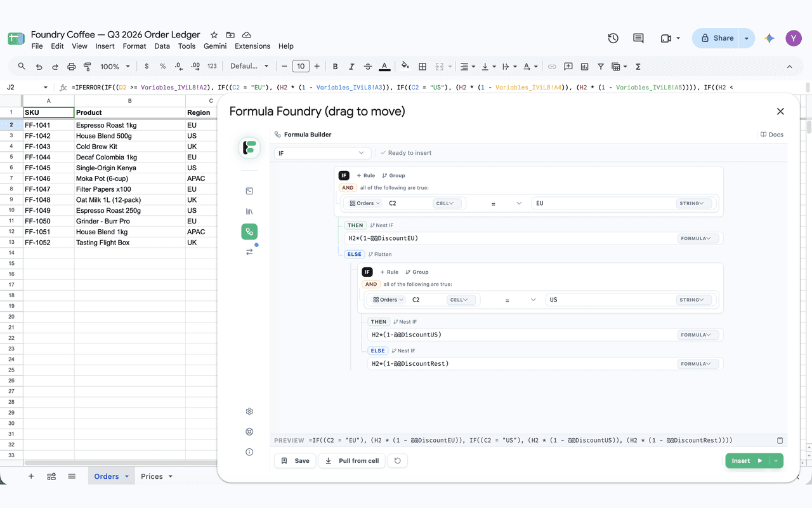
Task: Toggle italic formatting
Action: (351, 66)
